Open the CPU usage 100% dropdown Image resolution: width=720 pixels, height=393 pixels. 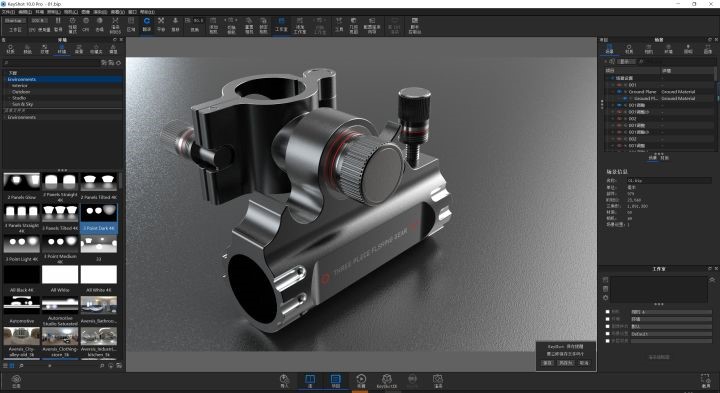39,21
